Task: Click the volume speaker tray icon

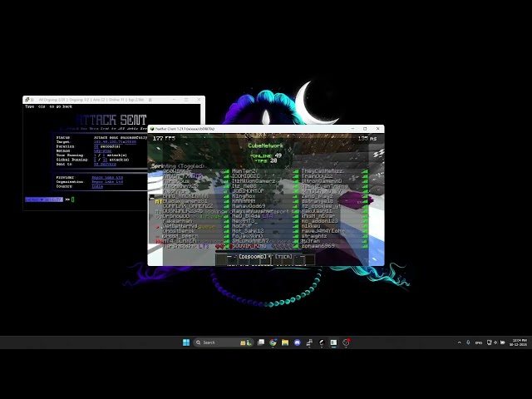Action: pos(495,342)
